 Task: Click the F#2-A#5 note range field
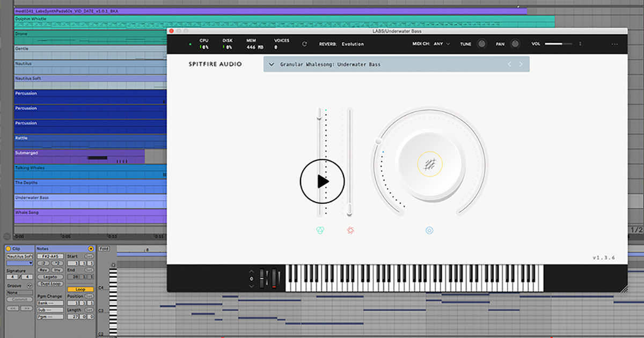(x=50, y=256)
